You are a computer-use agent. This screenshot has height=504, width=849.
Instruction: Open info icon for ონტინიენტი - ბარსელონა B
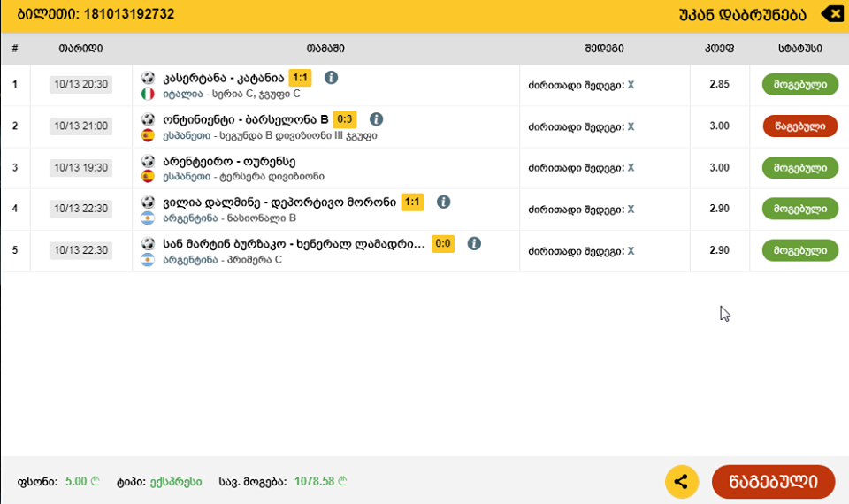(377, 119)
